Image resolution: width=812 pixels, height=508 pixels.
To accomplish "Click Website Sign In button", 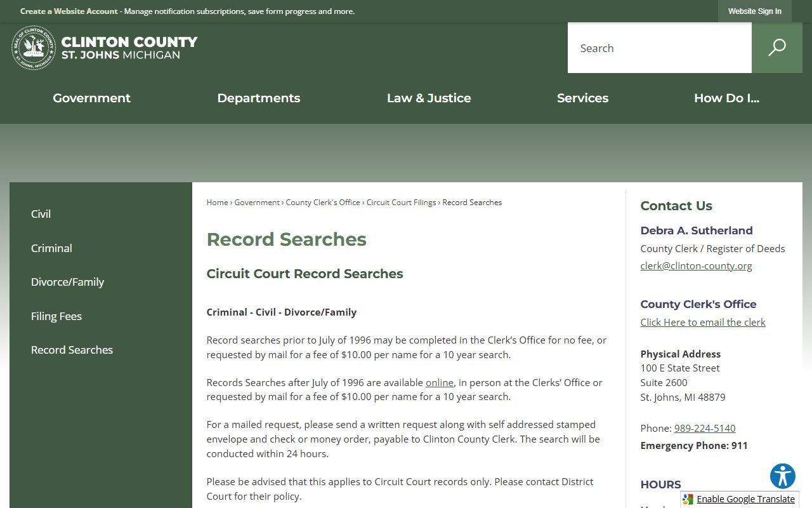I will coord(755,11).
